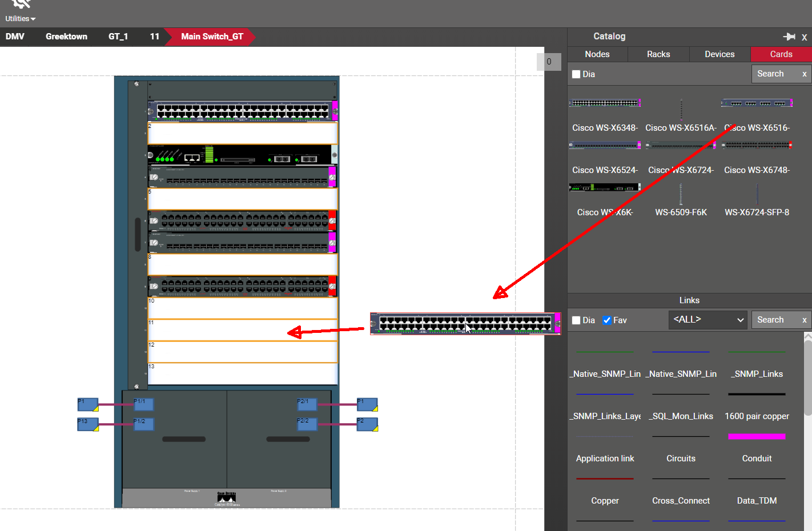This screenshot has width=812, height=531.
Task: Uncheck the Fav checkbox in Links
Action: [607, 320]
